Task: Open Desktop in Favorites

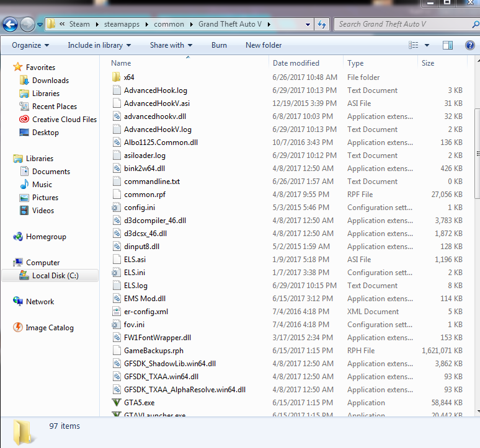Action: tap(45, 133)
